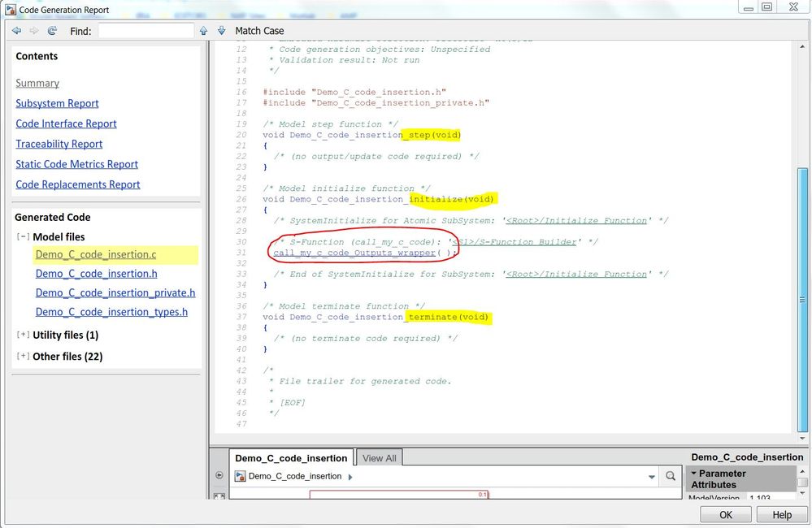This screenshot has width=812, height=528.
Task: Click the code pane scroll-down arrow
Action: [802, 438]
